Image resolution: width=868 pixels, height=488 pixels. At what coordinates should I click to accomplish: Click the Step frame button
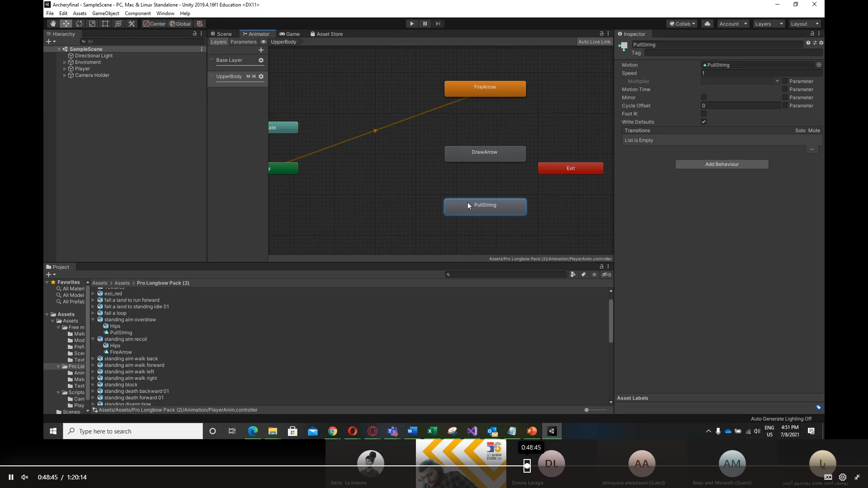click(x=438, y=24)
